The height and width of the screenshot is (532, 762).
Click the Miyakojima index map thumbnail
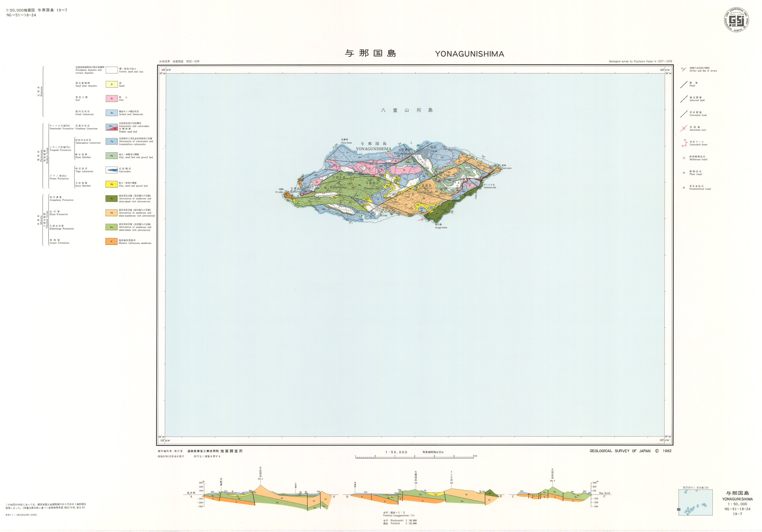(695, 502)
